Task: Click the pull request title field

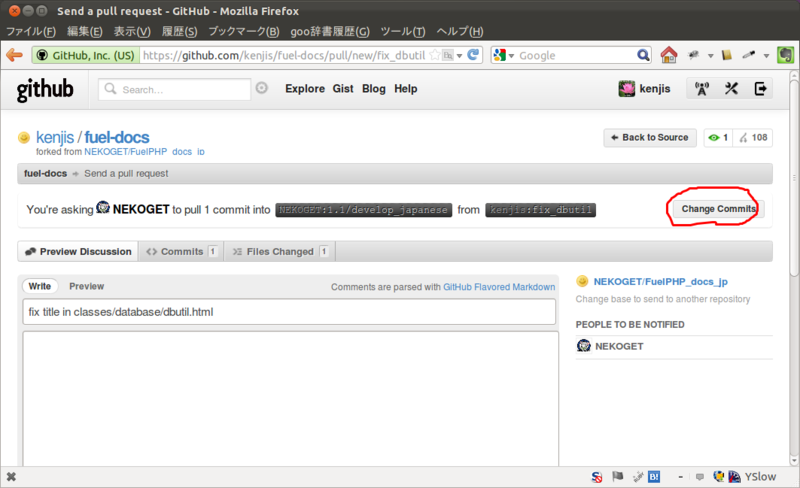Action: coord(289,312)
